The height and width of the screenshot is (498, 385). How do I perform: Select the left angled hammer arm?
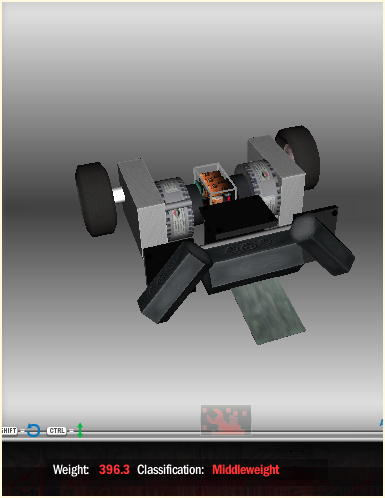point(173,283)
